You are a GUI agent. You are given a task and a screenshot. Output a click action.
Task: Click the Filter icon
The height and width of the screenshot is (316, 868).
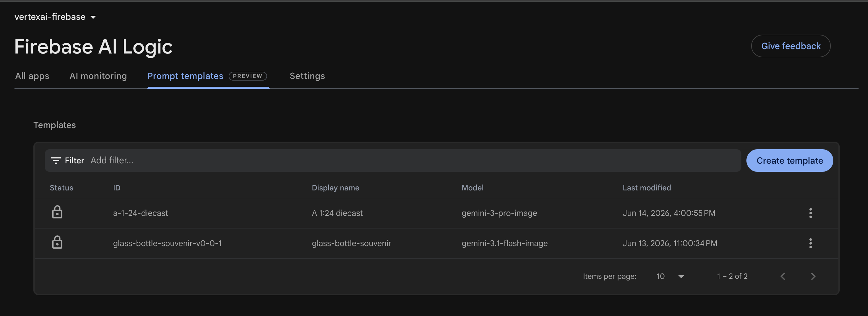pos(56,160)
